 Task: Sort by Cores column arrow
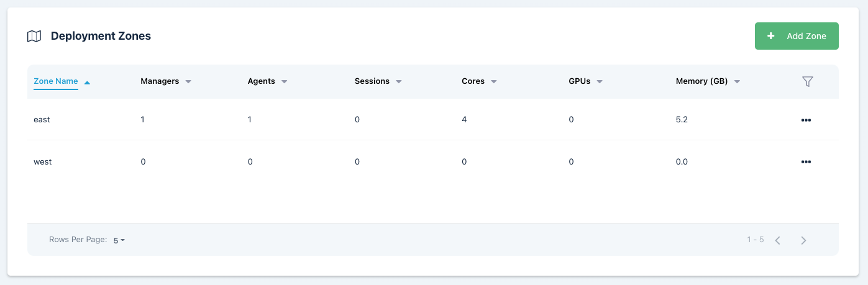(493, 82)
